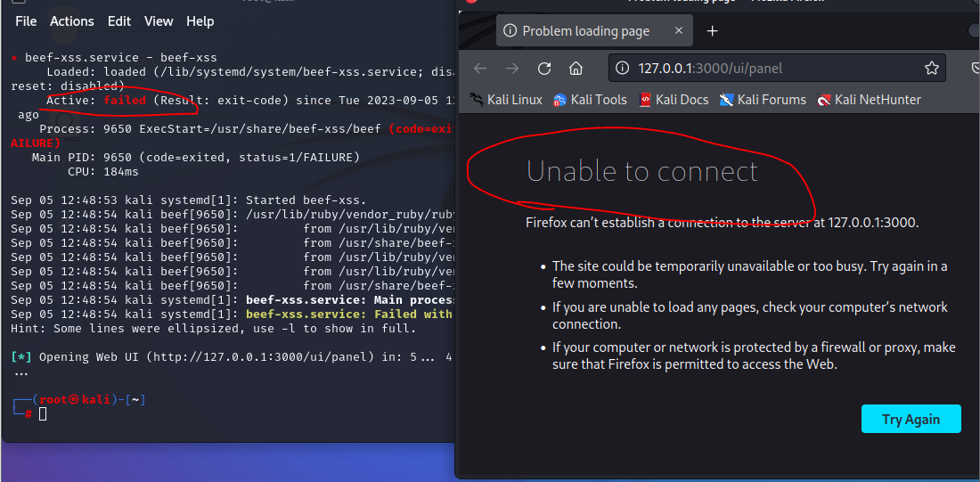Open the terminal File menu

(x=26, y=21)
